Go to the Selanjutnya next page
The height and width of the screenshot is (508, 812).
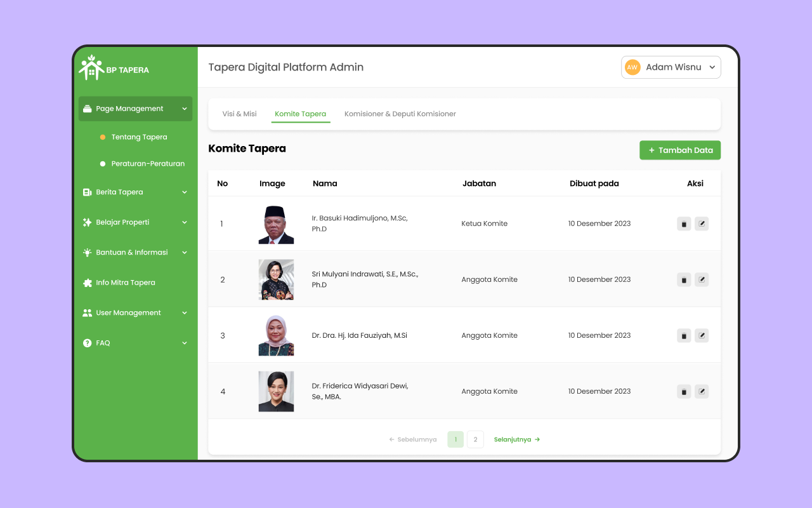(x=517, y=439)
